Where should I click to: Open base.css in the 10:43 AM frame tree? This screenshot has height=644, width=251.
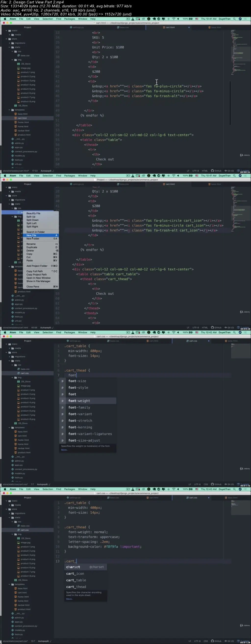[x=23, y=526]
